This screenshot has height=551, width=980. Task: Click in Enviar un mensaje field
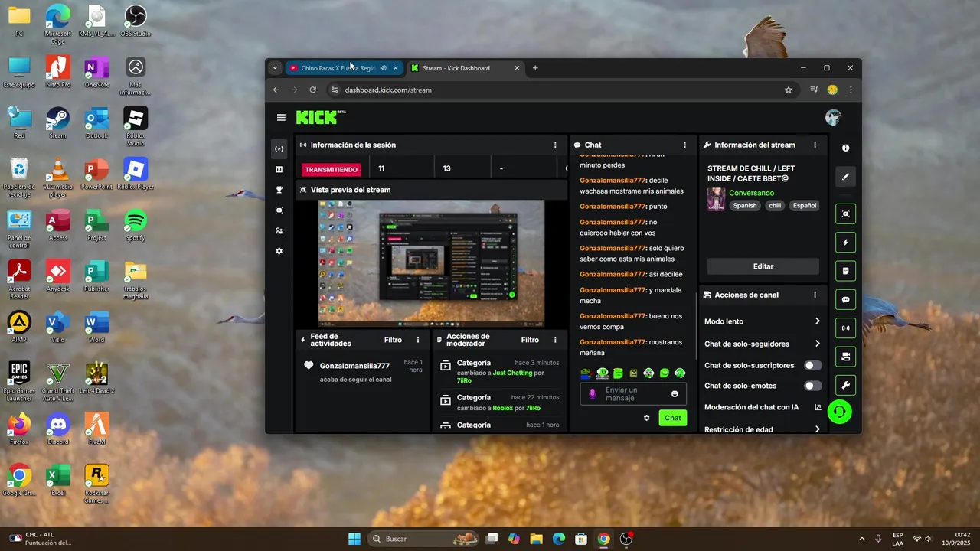click(632, 393)
